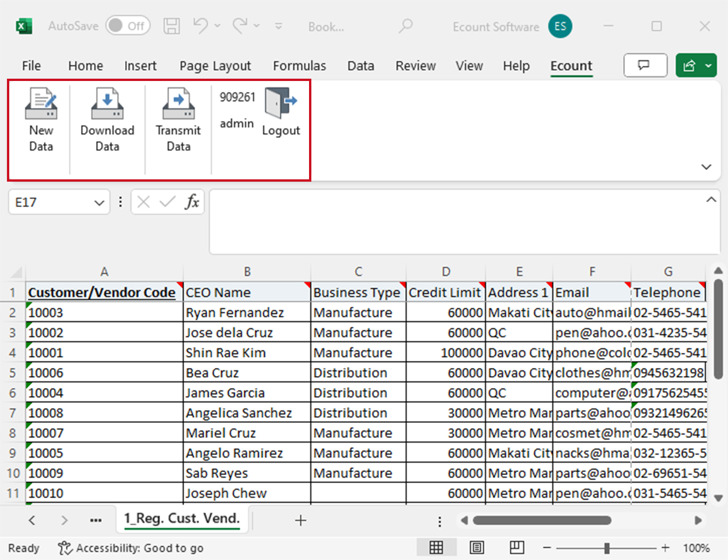Expand the Name Box dropdown
Screen dimensions: 728x560
click(x=99, y=202)
